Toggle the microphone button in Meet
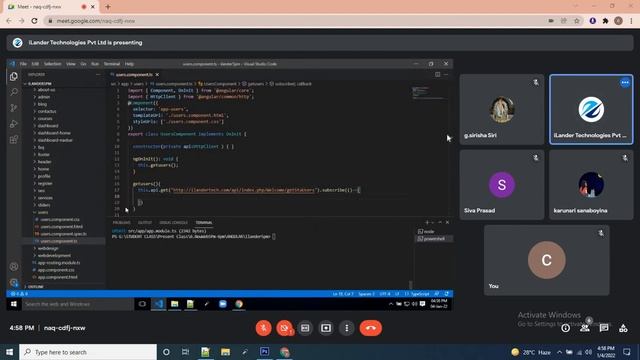The image size is (640, 360). click(x=264, y=328)
